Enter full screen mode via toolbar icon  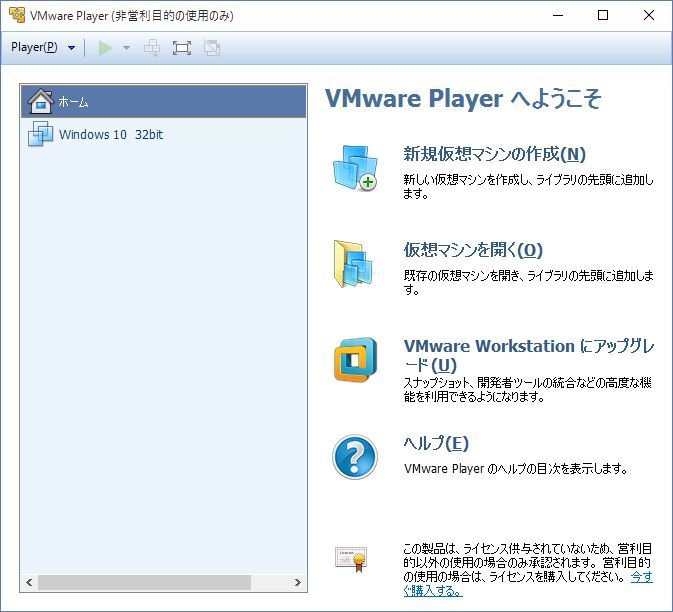[182, 48]
